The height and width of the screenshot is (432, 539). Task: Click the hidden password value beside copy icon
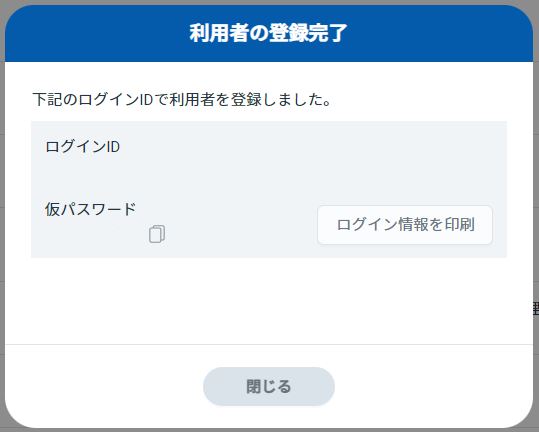pos(95,234)
